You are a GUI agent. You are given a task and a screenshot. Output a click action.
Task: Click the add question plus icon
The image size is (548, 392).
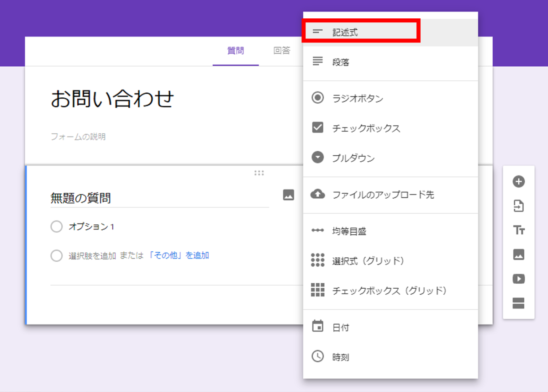click(518, 182)
